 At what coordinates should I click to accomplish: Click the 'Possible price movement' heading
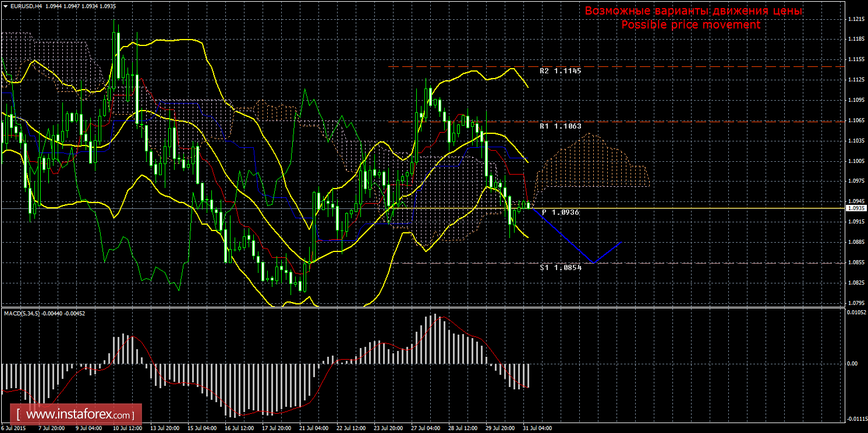click(690, 24)
